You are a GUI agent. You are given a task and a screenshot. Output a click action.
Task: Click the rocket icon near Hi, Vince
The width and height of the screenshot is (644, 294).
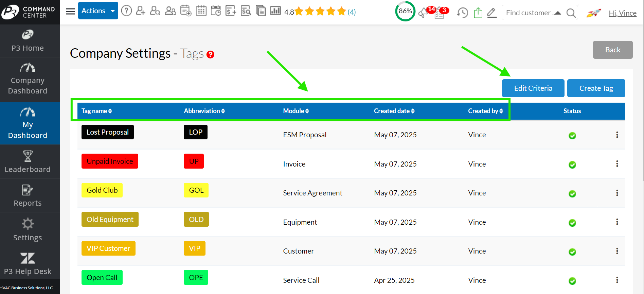point(593,13)
